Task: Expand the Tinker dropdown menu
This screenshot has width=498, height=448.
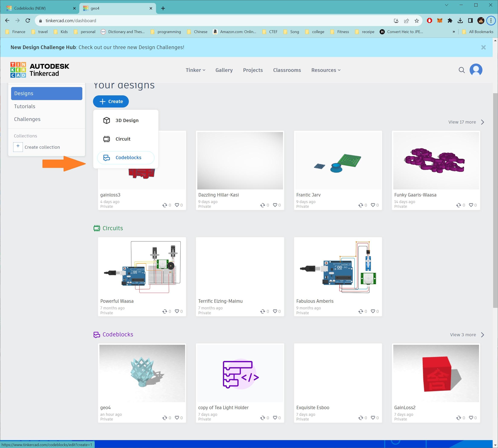Action: 195,70
